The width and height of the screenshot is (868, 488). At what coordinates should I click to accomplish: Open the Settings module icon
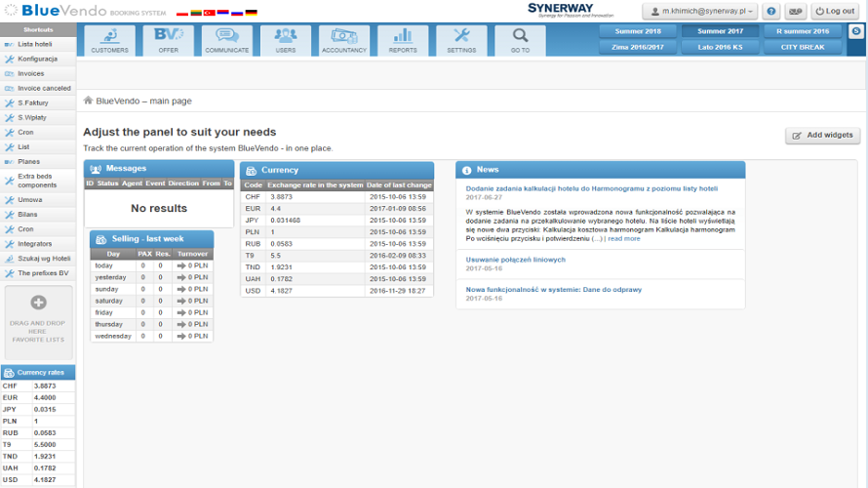click(x=461, y=40)
